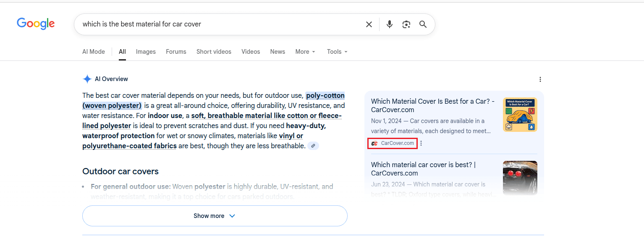Image resolution: width=644 pixels, height=244 pixels.
Task: Open the Tools dropdown
Action: click(x=337, y=52)
